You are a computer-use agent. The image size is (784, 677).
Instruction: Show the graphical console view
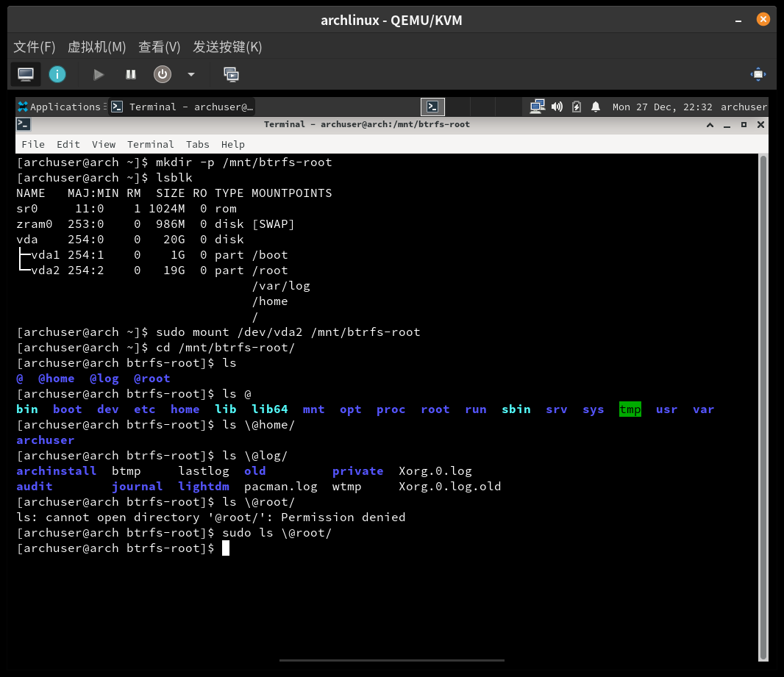pos(26,74)
